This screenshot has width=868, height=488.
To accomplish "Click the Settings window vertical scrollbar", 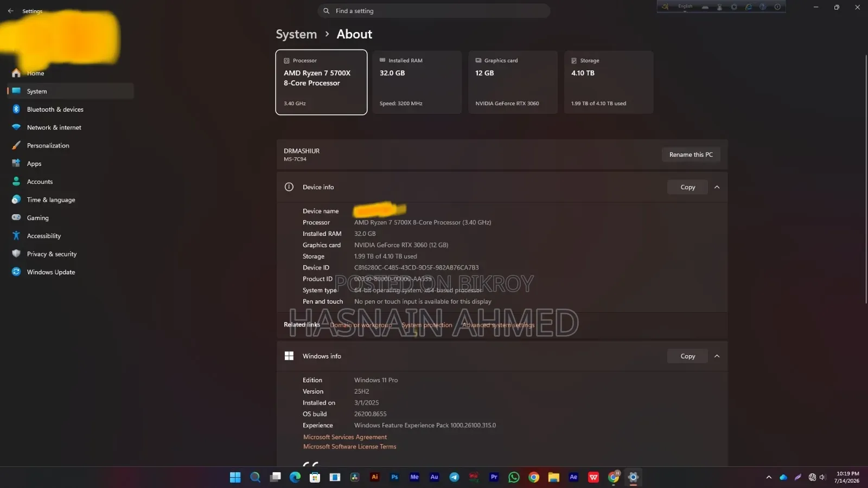I will point(866,179).
